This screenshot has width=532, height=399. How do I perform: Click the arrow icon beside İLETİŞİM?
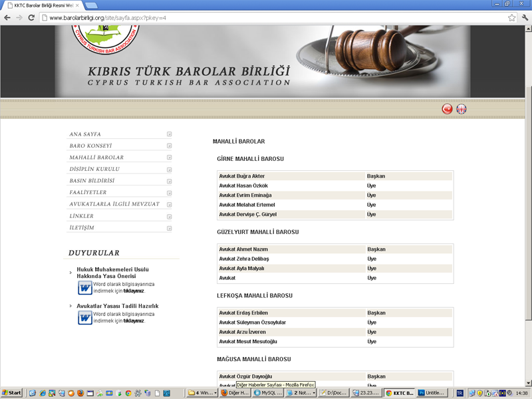coord(169,228)
